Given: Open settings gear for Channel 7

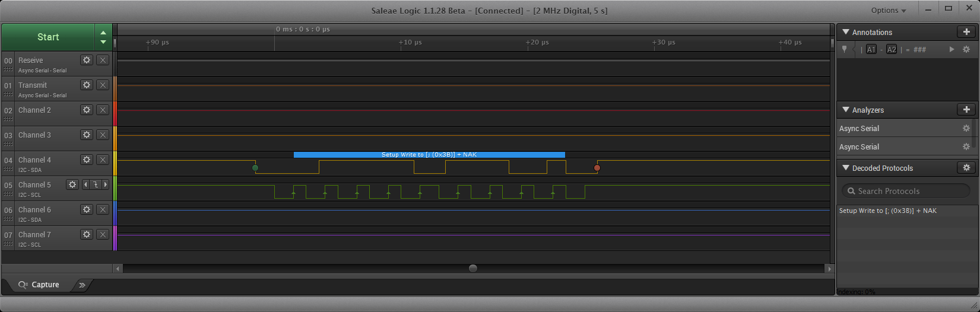Looking at the screenshot, I should (x=87, y=234).
